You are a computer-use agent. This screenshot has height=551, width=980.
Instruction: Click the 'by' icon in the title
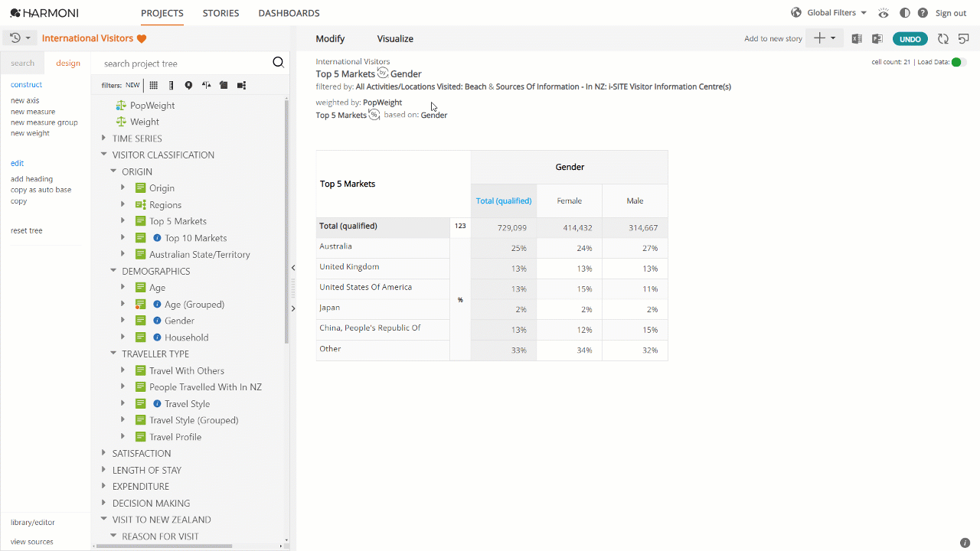[x=383, y=73]
